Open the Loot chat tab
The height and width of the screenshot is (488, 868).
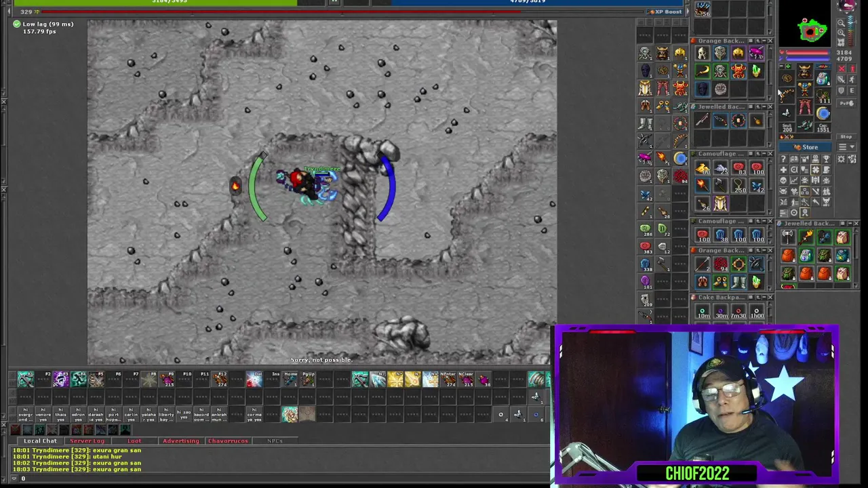(x=134, y=441)
